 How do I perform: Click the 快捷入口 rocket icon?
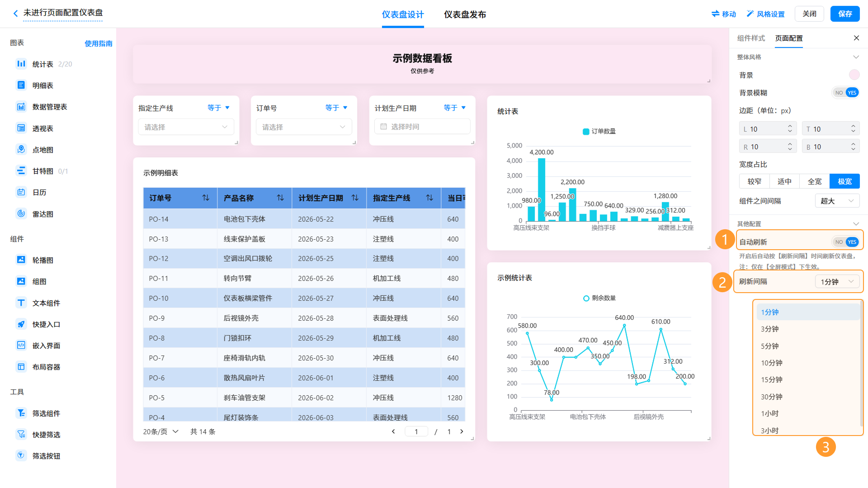21,324
